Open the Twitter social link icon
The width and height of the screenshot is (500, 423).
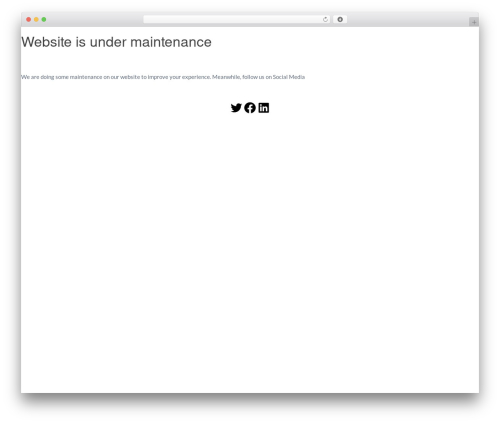click(x=236, y=108)
